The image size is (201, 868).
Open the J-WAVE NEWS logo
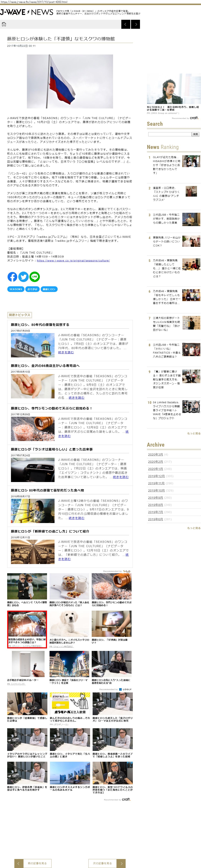[x=27, y=12]
